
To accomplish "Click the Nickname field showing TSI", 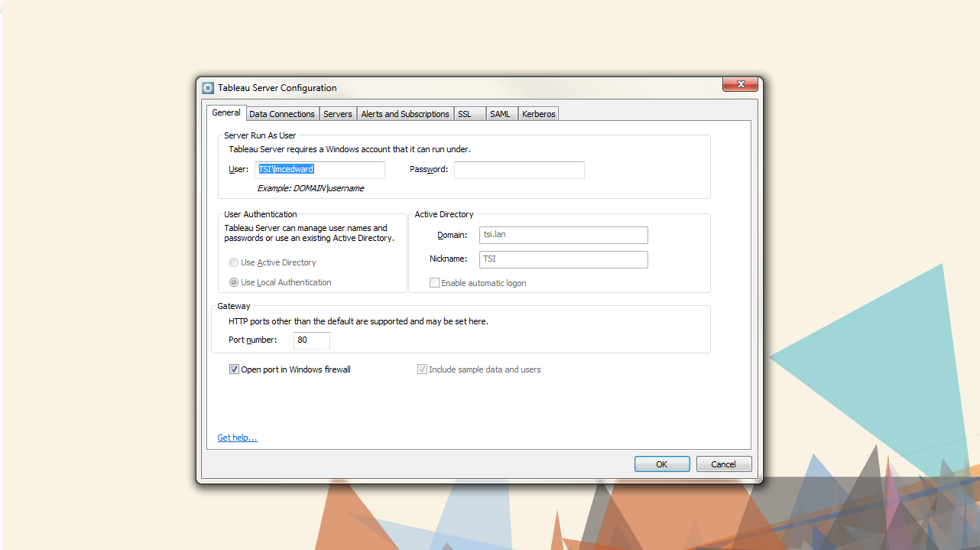I will coord(563,259).
